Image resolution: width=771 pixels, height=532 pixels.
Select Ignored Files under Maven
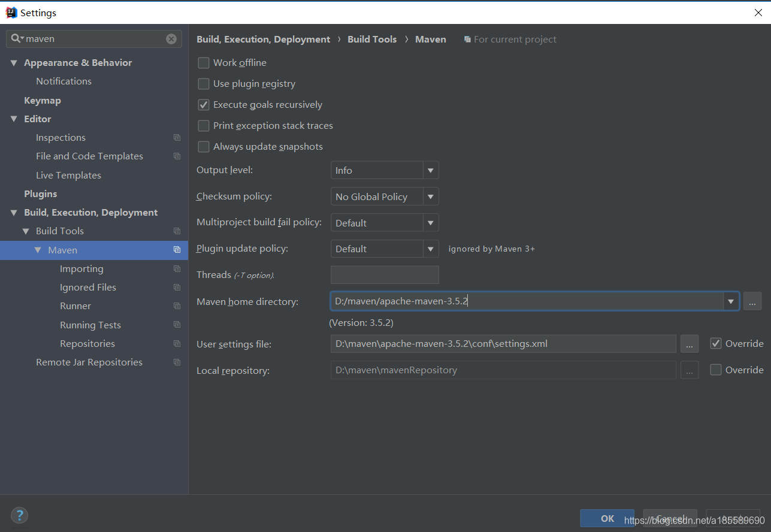point(88,288)
